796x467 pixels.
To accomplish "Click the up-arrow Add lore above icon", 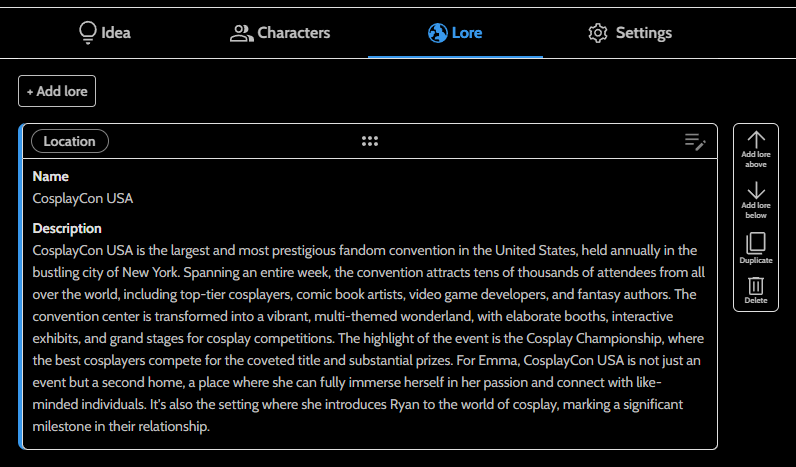I will (x=756, y=140).
